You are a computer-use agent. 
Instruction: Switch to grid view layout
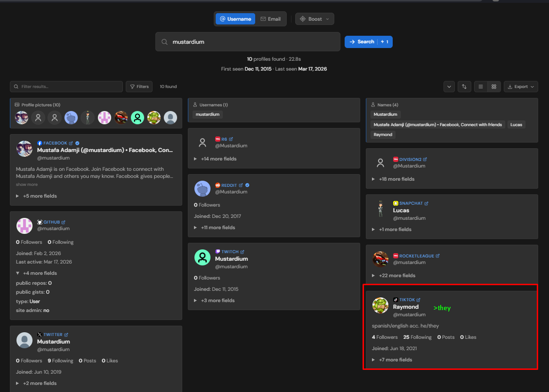click(494, 87)
